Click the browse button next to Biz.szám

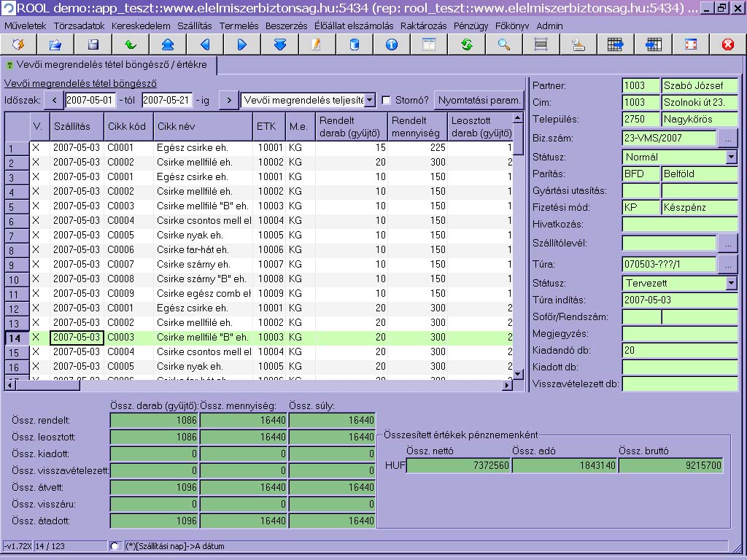(727, 137)
